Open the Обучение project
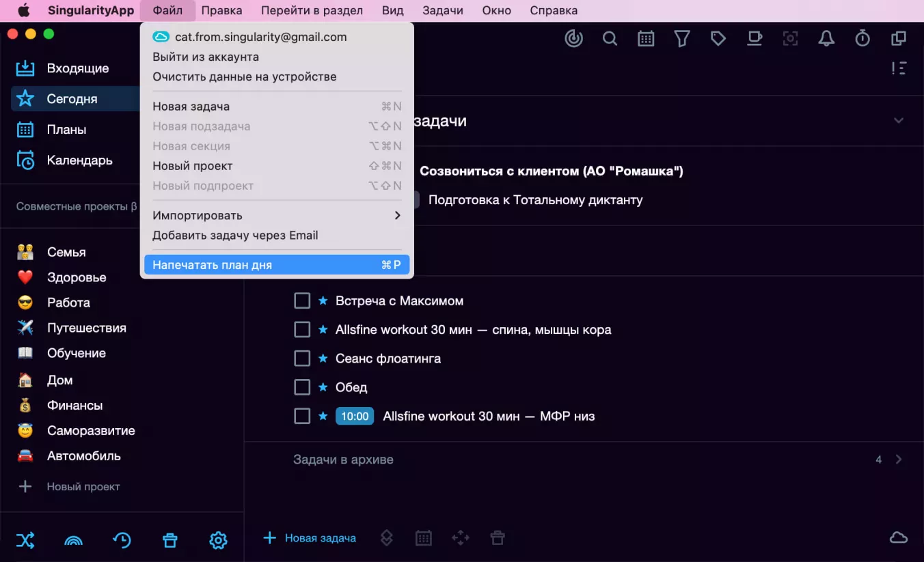The width and height of the screenshot is (924, 562). (75, 353)
